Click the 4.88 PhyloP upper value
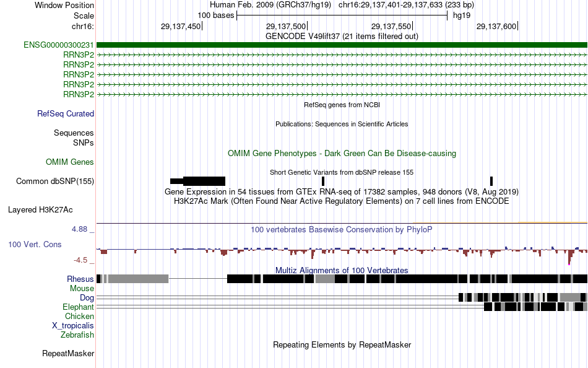 coord(79,229)
